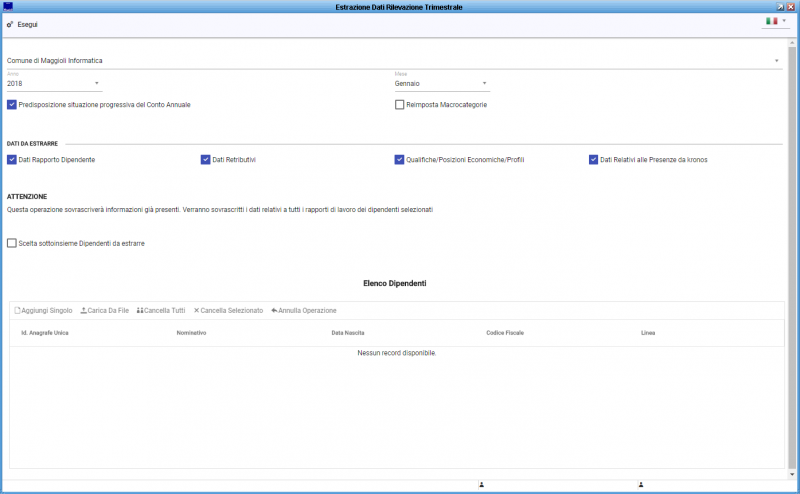This screenshot has height=494, width=800.
Task: Click the application icon in title bar
Action: (8, 7)
